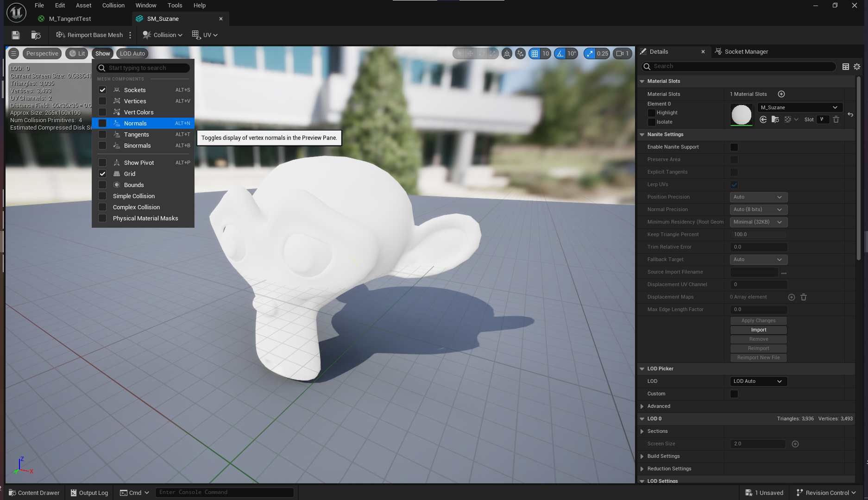Browse to asset in Content Browser icon

click(x=36, y=35)
